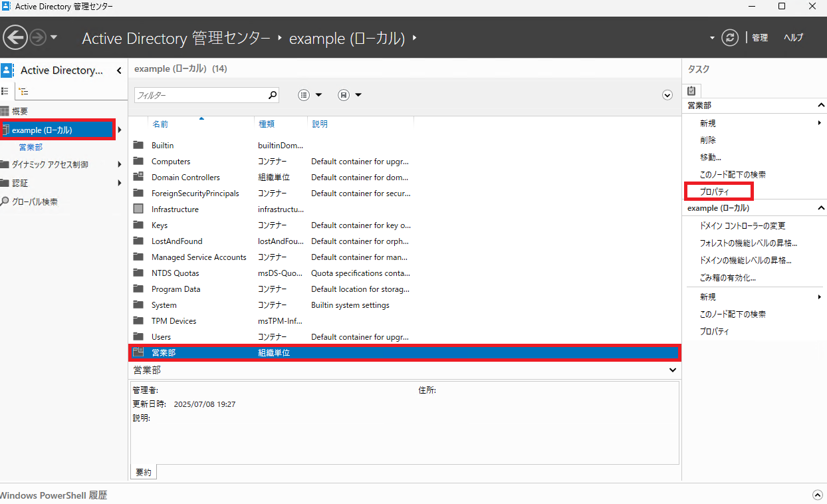Click 移動... task

click(x=711, y=158)
